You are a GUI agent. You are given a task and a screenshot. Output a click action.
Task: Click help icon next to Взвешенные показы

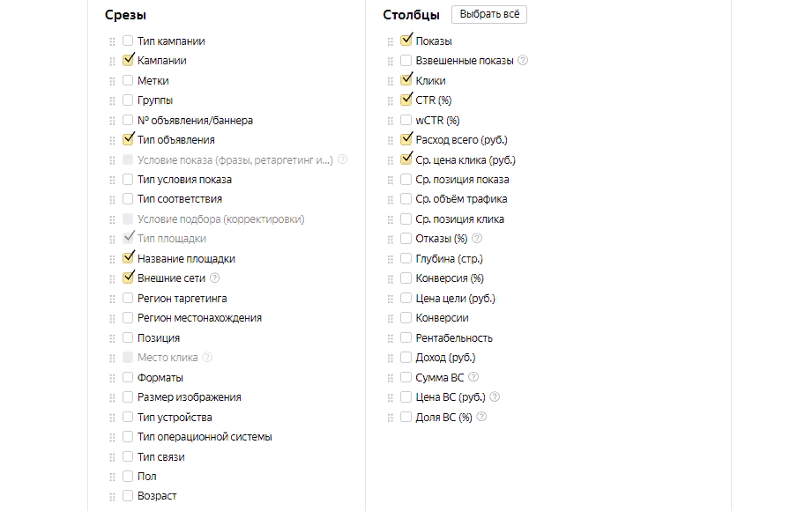pos(523,61)
